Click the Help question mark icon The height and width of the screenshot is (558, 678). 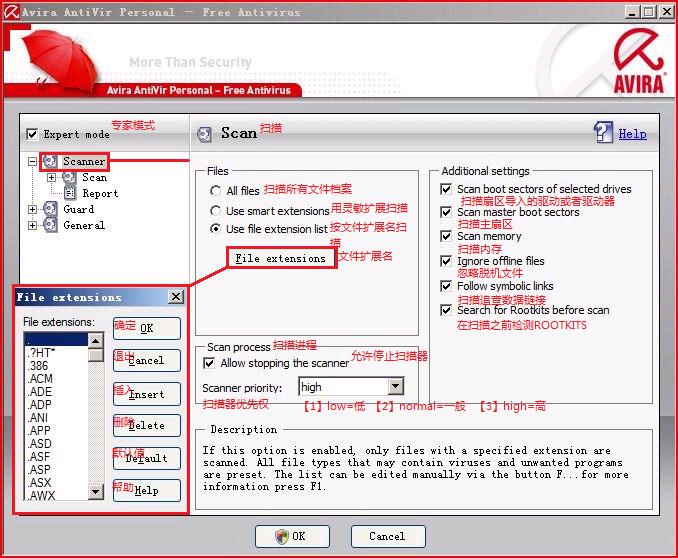(x=603, y=132)
